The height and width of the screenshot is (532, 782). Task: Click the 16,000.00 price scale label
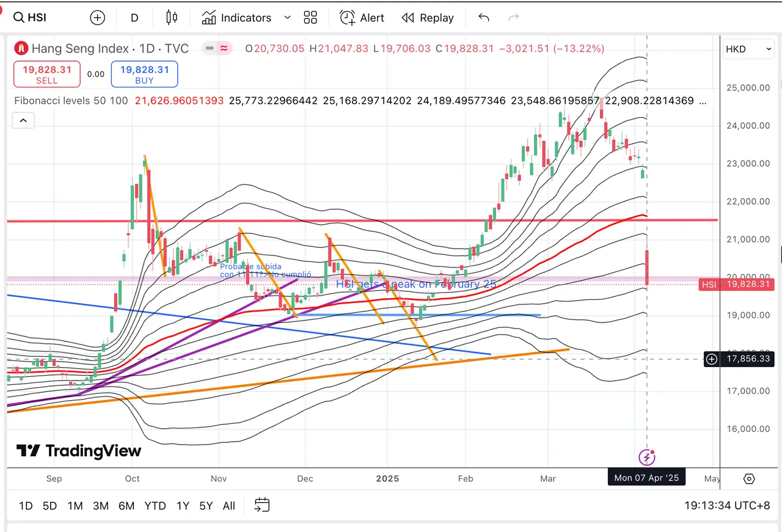748,429
